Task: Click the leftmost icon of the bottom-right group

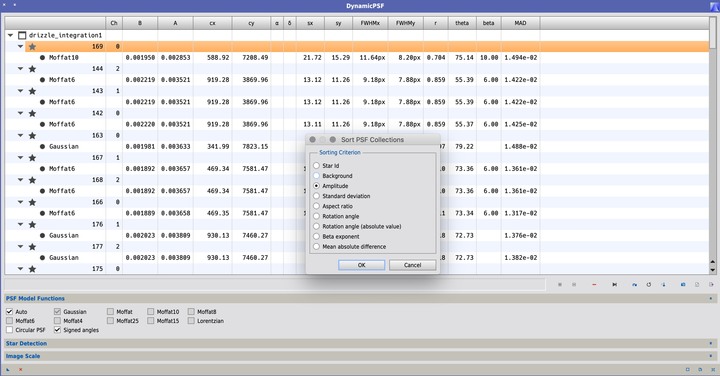Action: pyautogui.click(x=687, y=370)
